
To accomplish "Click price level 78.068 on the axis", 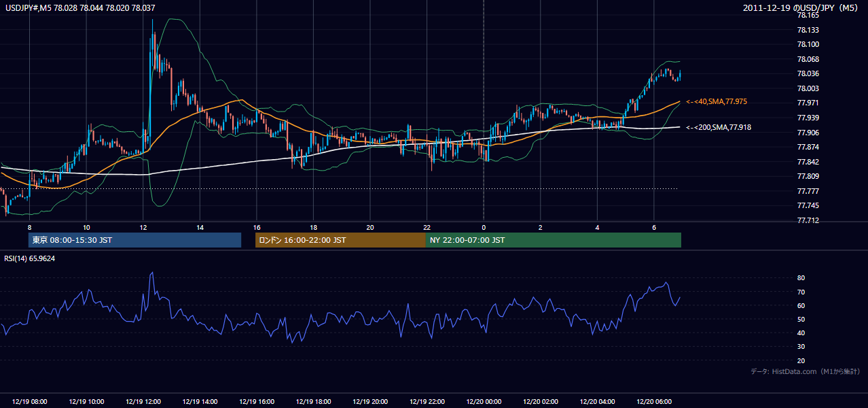I will coord(808,59).
